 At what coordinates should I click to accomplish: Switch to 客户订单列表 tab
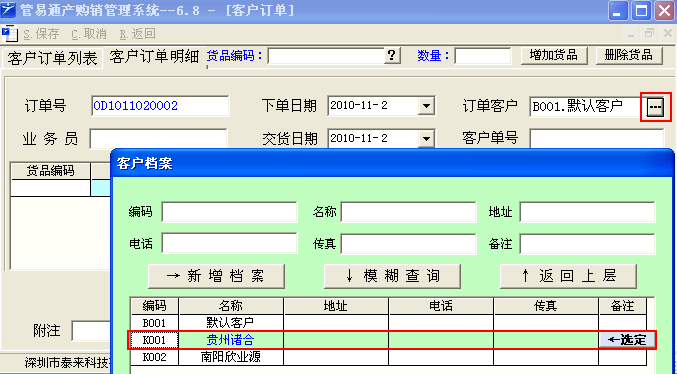pyautogui.click(x=52, y=58)
